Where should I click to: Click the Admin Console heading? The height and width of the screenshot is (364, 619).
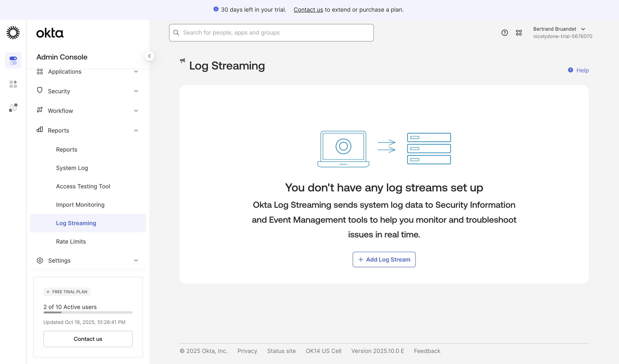(62, 57)
